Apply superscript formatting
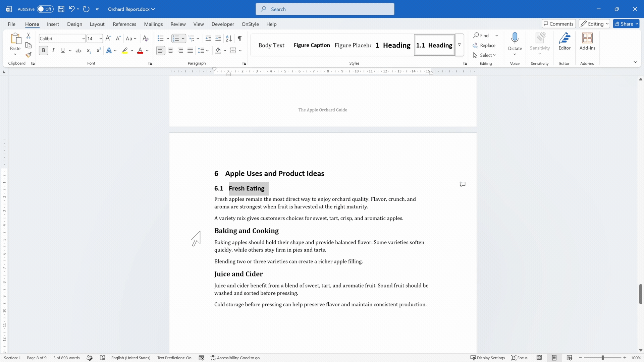This screenshot has height=362, width=644. pos(98,51)
